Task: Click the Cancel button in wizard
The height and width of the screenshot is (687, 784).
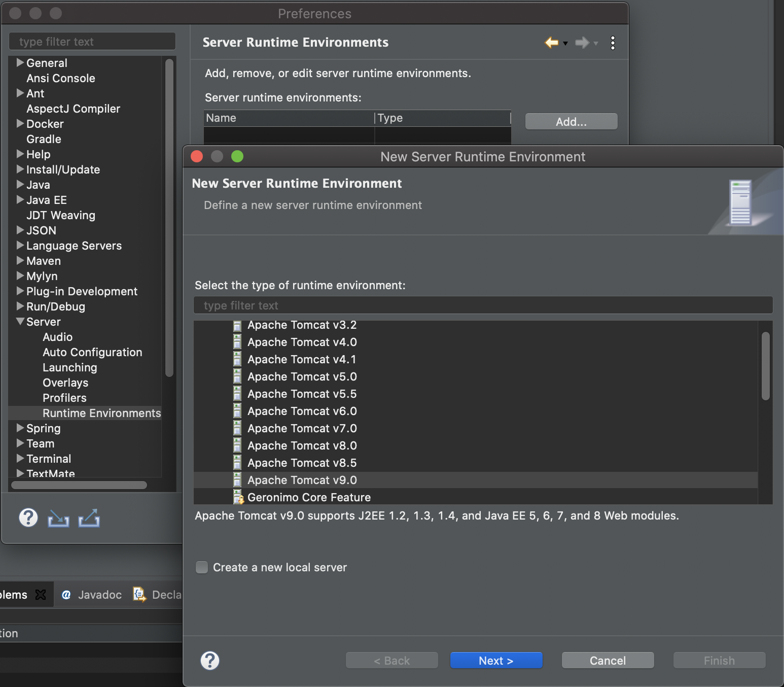Action: pyautogui.click(x=608, y=661)
